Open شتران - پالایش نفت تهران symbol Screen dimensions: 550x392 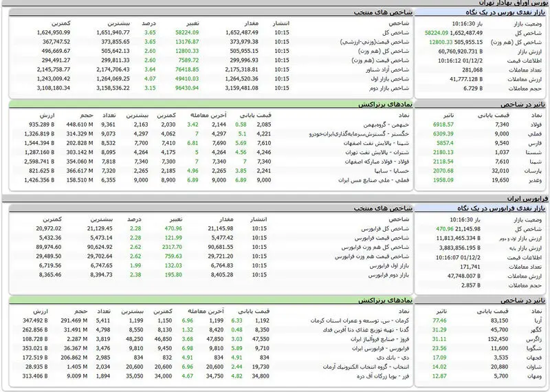coord(377,152)
